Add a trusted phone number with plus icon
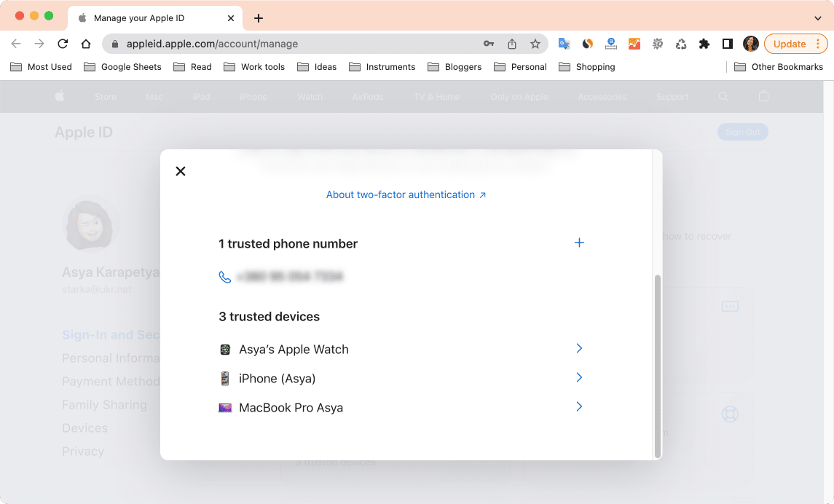Viewport: 834px width, 504px height. click(579, 243)
